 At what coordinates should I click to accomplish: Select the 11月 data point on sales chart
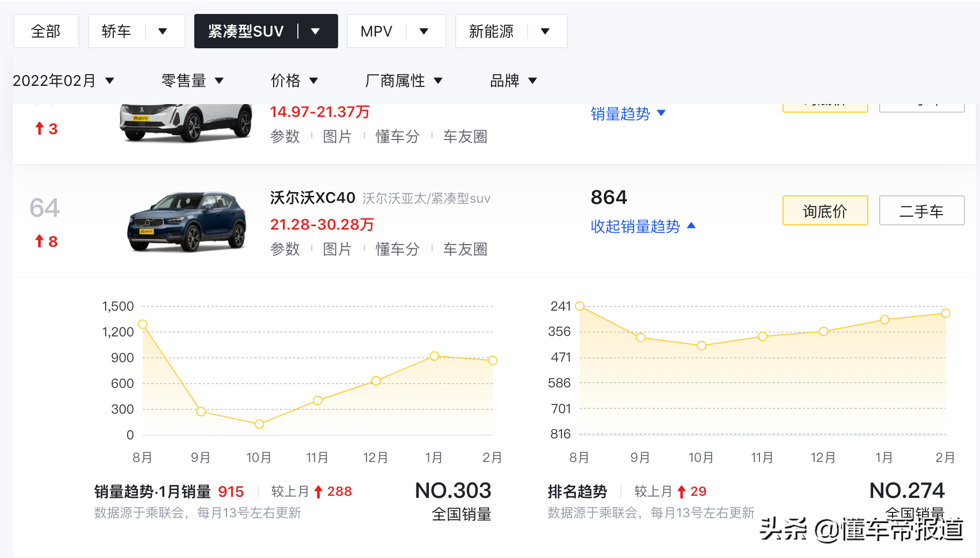318,400
